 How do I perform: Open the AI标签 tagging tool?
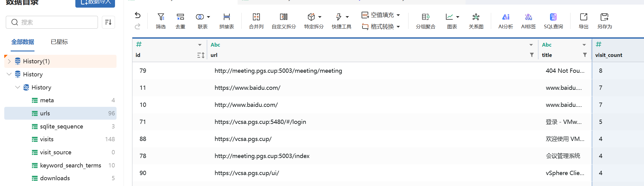pyautogui.click(x=528, y=21)
